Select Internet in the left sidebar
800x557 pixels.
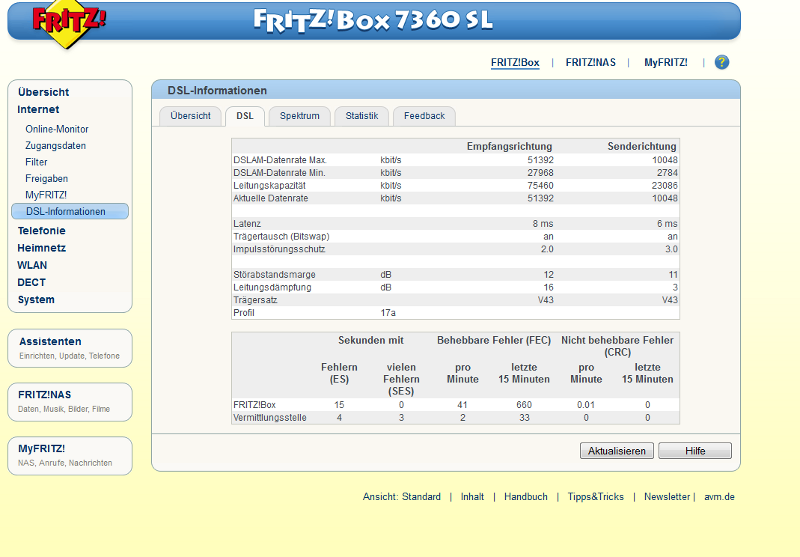(38, 110)
